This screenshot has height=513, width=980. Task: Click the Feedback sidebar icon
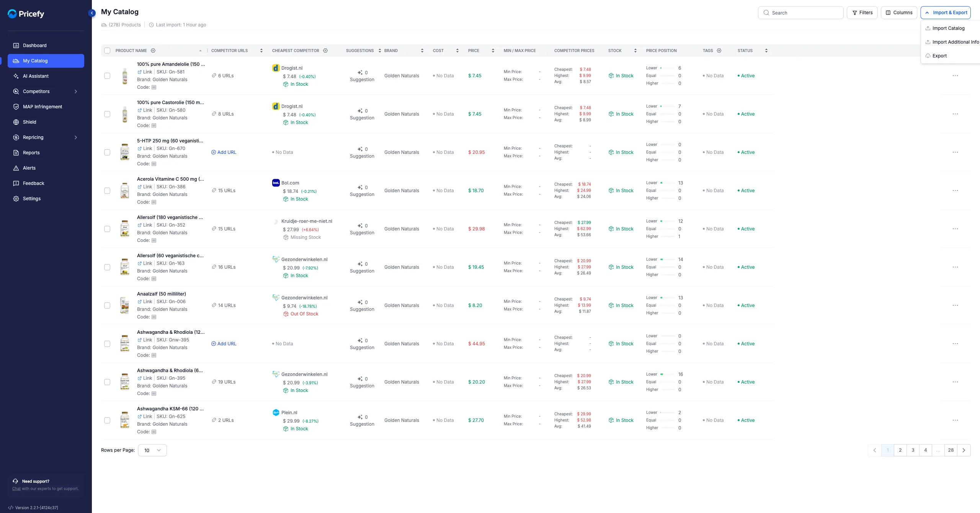click(16, 183)
